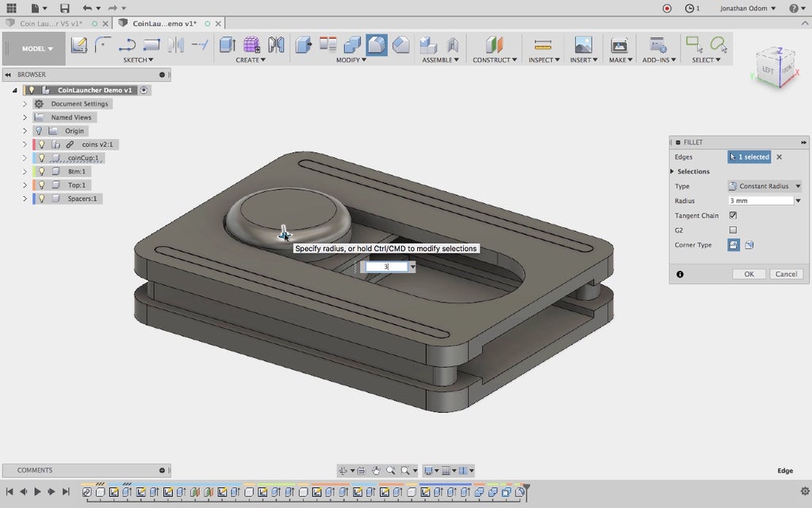Click the Save icon in the top bar
Screen dimensions: 812x508
coord(65,8)
